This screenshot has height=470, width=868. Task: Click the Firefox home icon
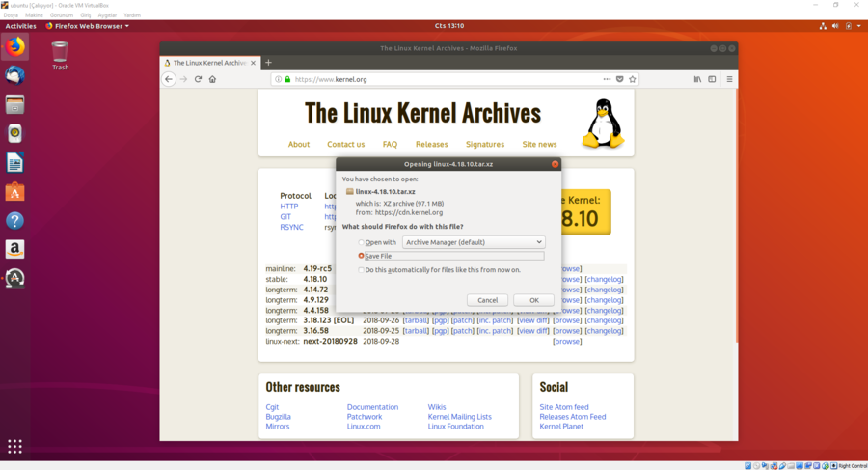coord(212,79)
